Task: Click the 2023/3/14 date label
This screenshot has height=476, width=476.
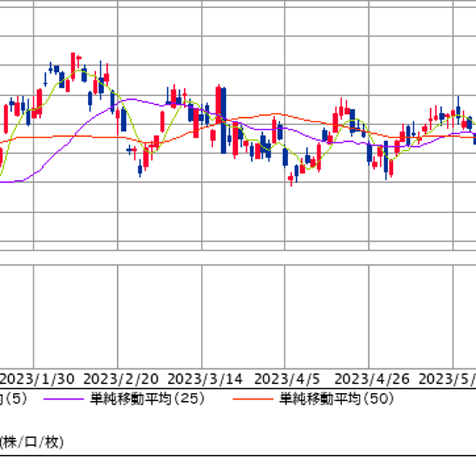Action: coord(205,379)
